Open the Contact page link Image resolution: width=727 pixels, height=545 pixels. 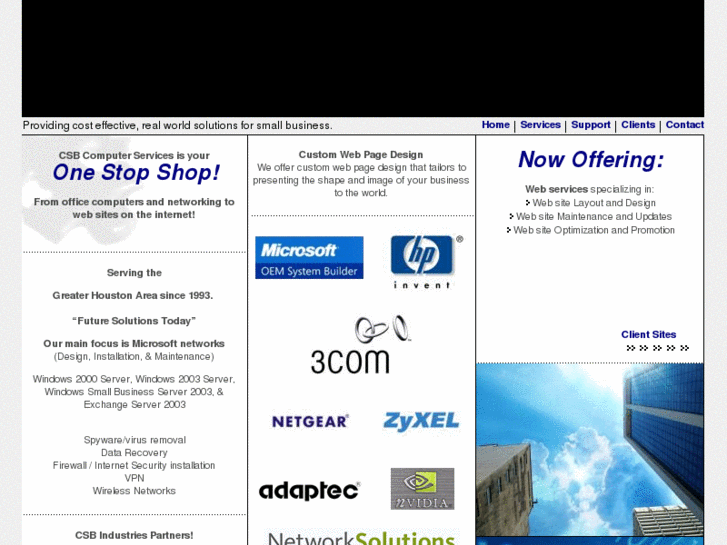(685, 125)
